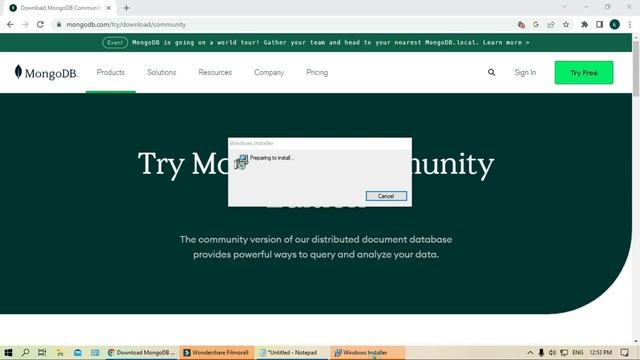Click the Try Free button
The width and height of the screenshot is (640, 360).
pyautogui.click(x=584, y=73)
